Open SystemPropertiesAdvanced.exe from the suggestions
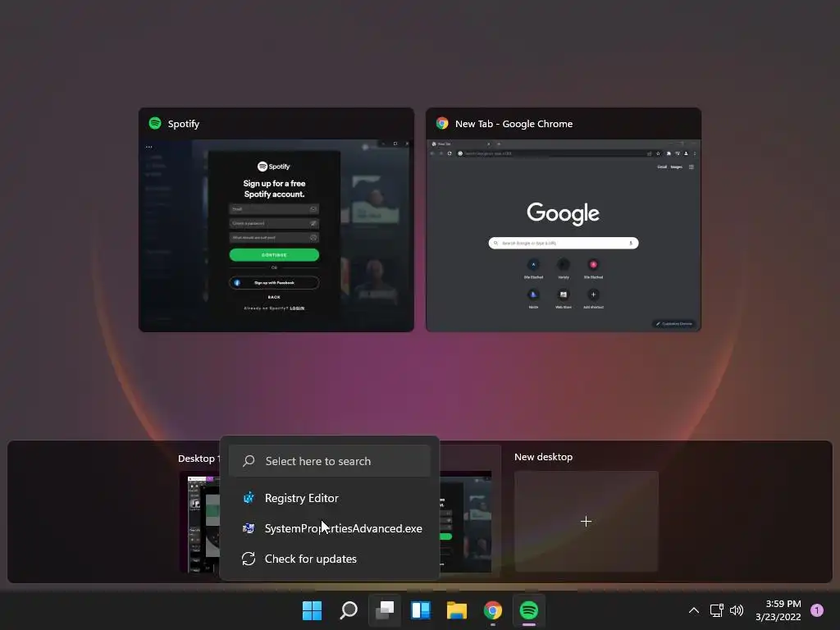The height and width of the screenshot is (630, 840). click(330, 529)
